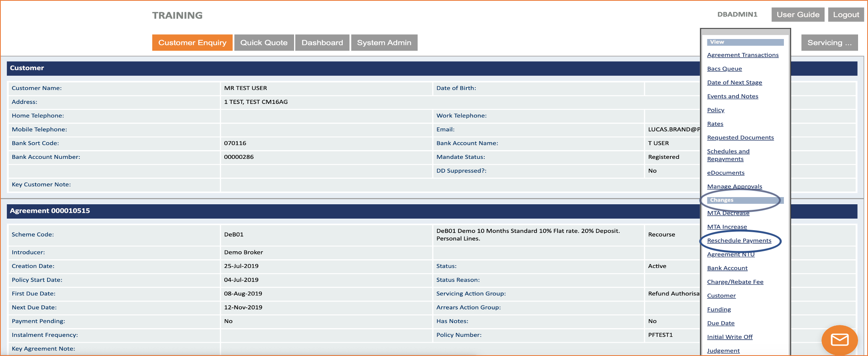Click the Funding link
The width and height of the screenshot is (868, 356).
[x=719, y=309]
